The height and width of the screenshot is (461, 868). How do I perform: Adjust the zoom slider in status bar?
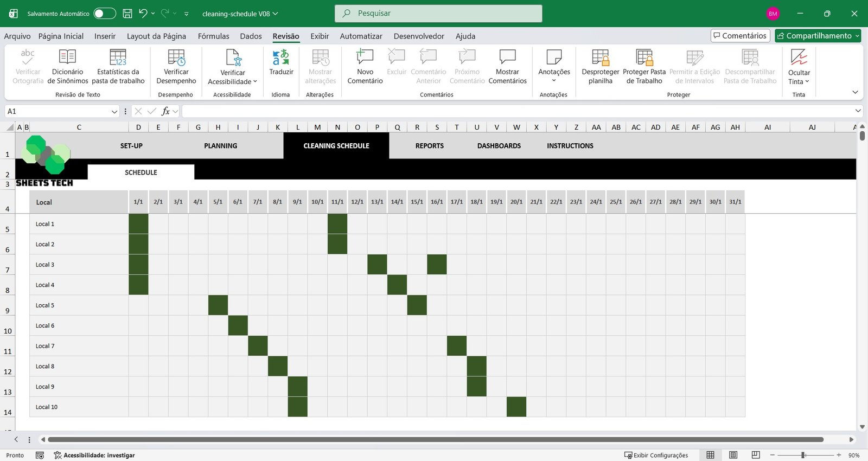[x=803, y=455]
